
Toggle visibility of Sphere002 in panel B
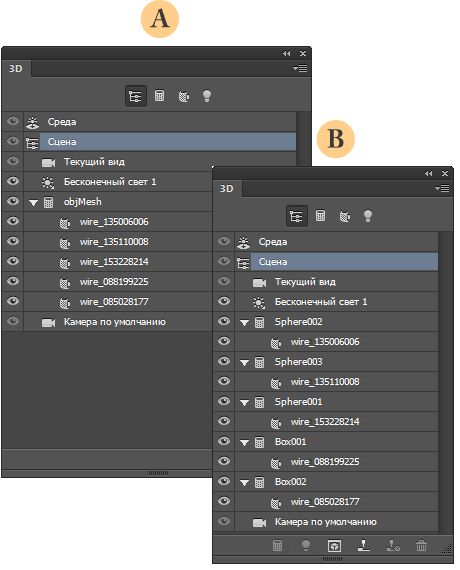[224, 321]
